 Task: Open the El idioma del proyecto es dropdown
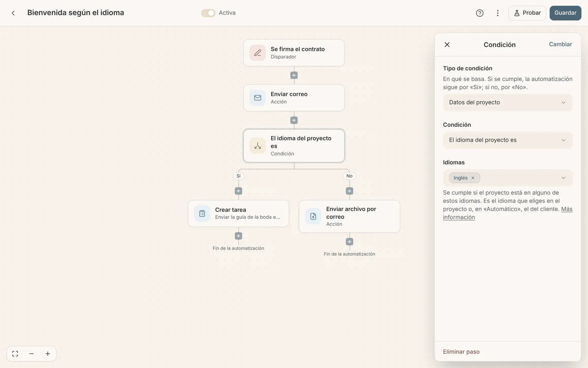tap(508, 140)
